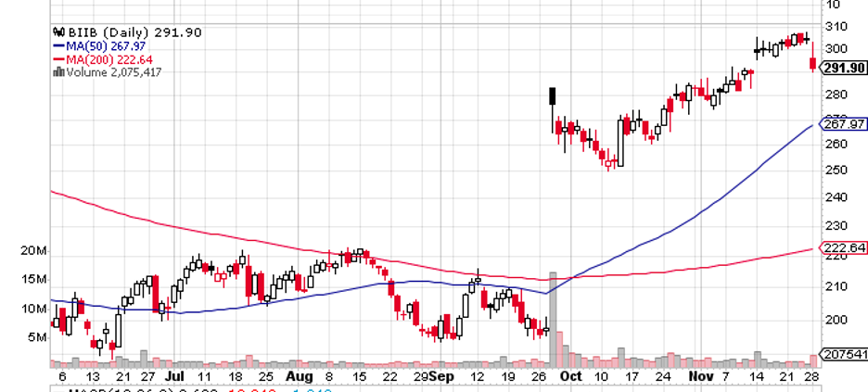Click the volume bars icon in legend
The height and width of the screenshot is (392, 868).
58,72
